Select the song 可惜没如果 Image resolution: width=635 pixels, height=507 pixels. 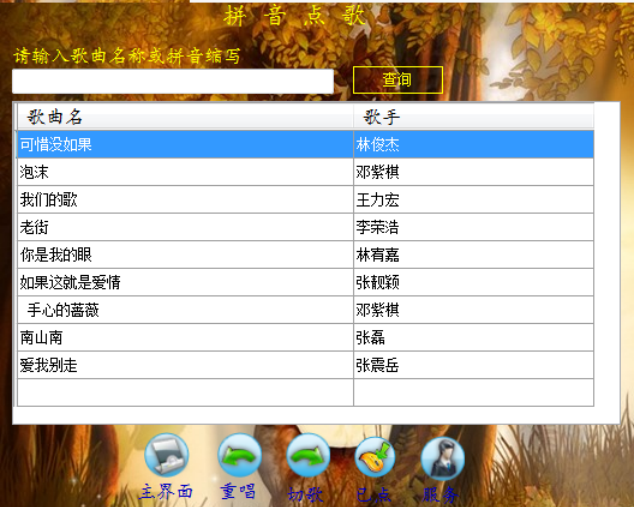click(185, 145)
